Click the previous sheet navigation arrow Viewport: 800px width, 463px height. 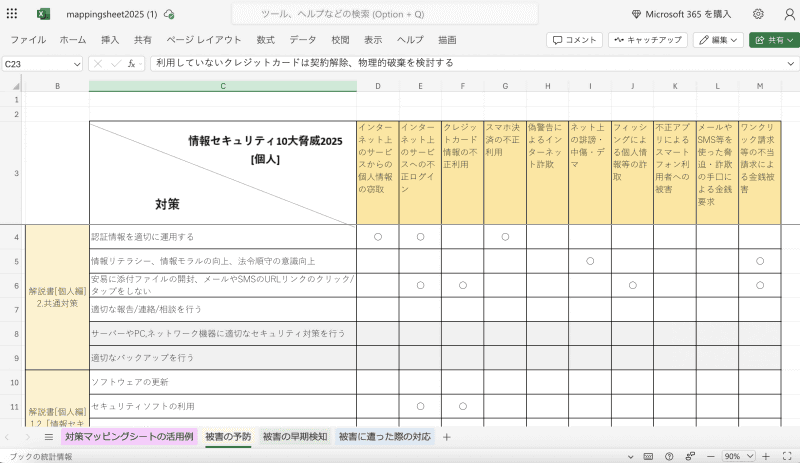(7, 437)
